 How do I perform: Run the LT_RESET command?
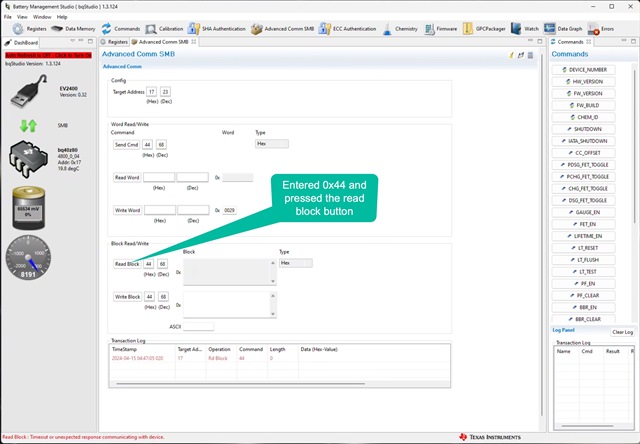584,248
